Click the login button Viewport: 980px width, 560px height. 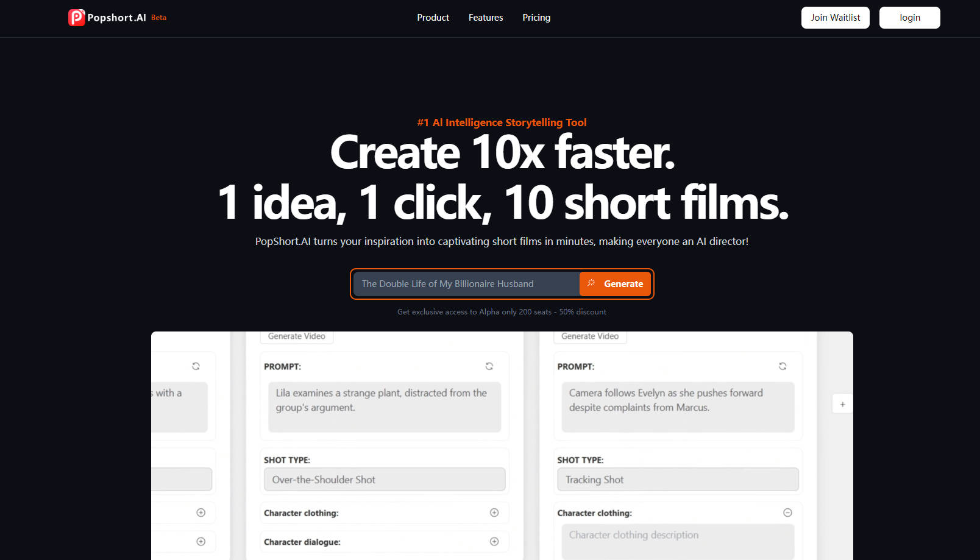(x=909, y=18)
